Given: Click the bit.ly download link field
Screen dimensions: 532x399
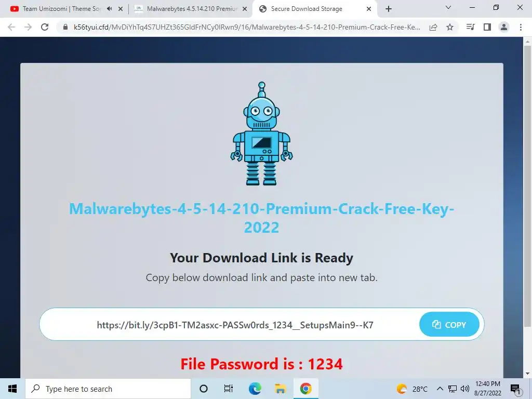Looking at the screenshot, I should [235, 325].
